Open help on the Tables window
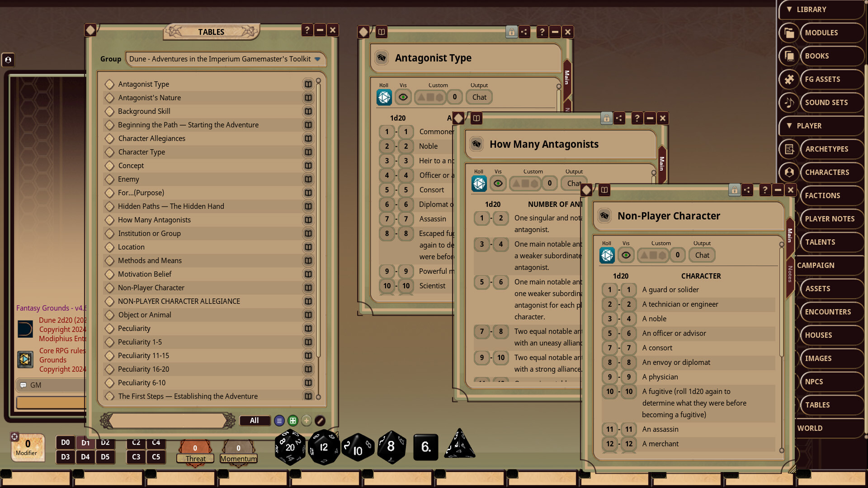The width and height of the screenshot is (868, 488). tap(307, 30)
